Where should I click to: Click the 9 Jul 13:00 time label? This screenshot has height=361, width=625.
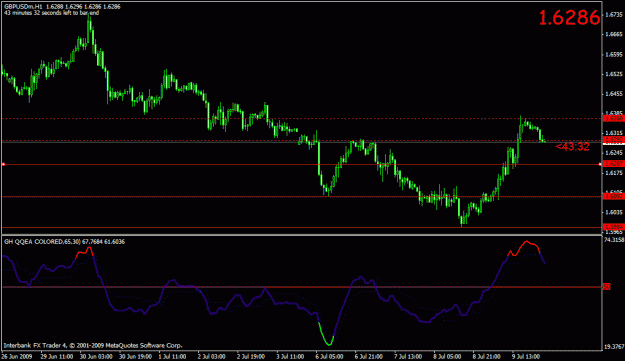(526, 356)
